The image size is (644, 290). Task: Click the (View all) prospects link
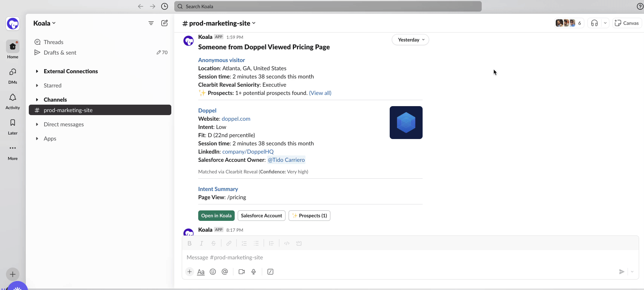point(320,93)
